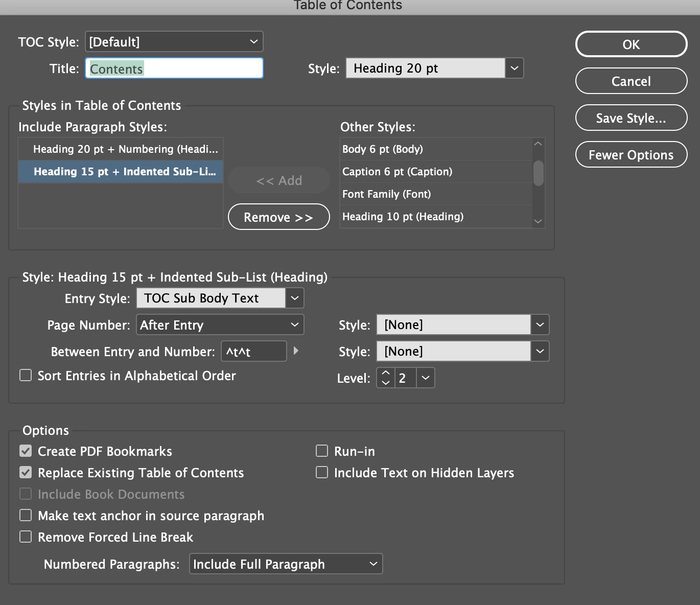Click the OK button
The width and height of the screenshot is (700, 605).
click(631, 44)
